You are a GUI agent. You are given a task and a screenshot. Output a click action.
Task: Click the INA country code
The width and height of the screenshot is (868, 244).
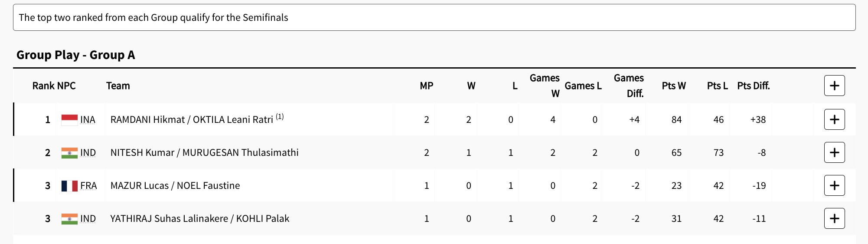[x=88, y=120]
